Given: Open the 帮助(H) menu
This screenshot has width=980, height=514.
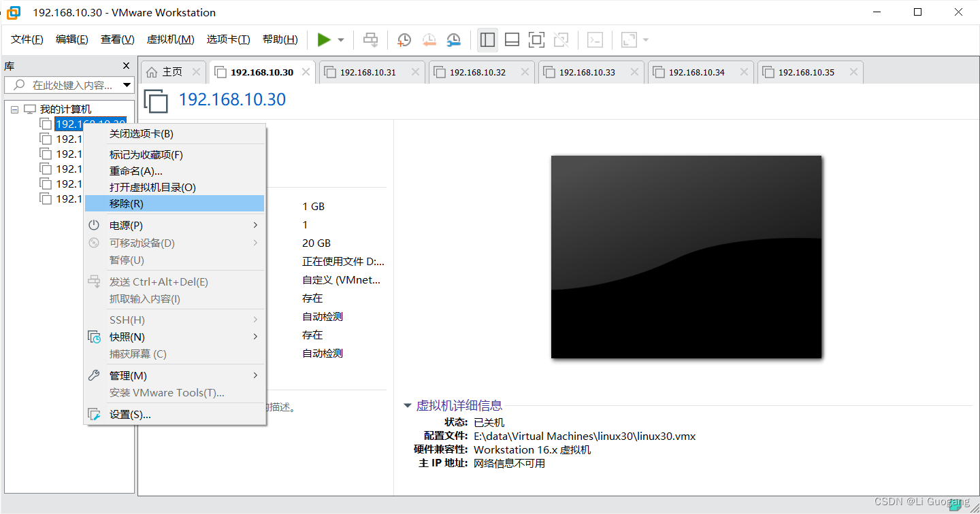Looking at the screenshot, I should [x=280, y=39].
